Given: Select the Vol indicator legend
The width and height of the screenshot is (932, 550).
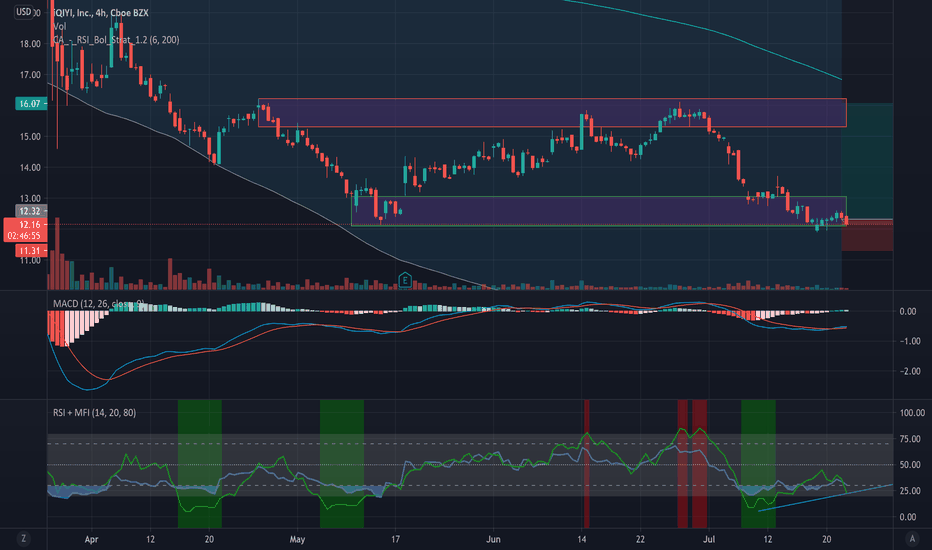Looking at the screenshot, I should [x=59, y=26].
